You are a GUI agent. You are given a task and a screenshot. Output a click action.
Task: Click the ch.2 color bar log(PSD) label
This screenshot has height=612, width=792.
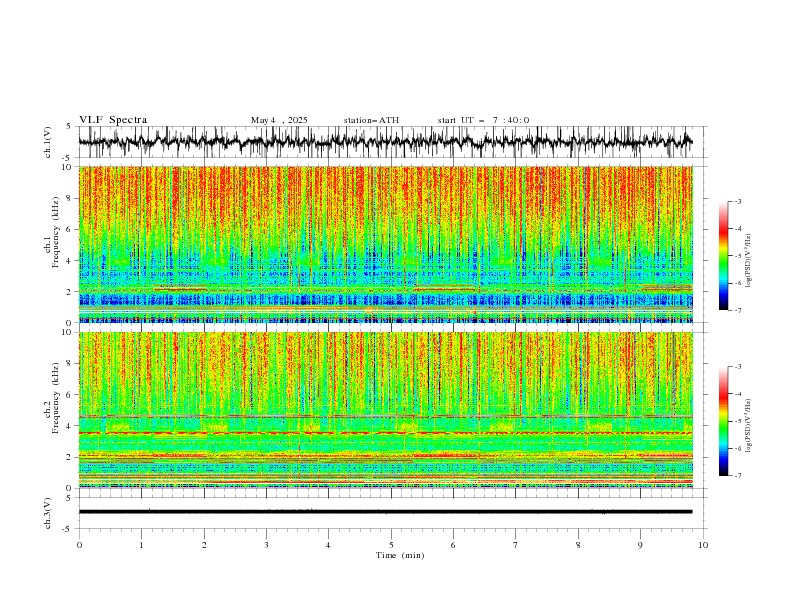(749, 425)
